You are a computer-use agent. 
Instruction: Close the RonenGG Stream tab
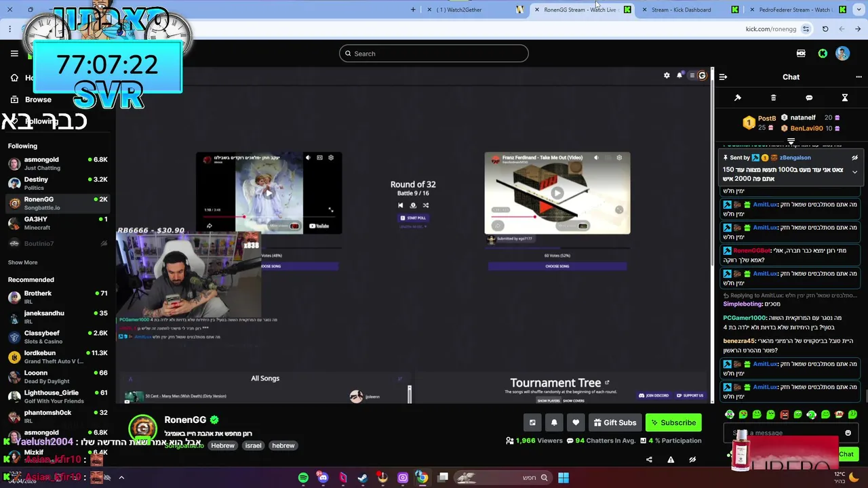pos(536,9)
